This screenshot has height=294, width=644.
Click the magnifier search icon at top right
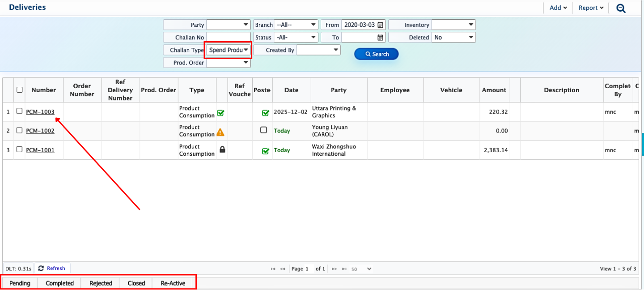[621, 8]
